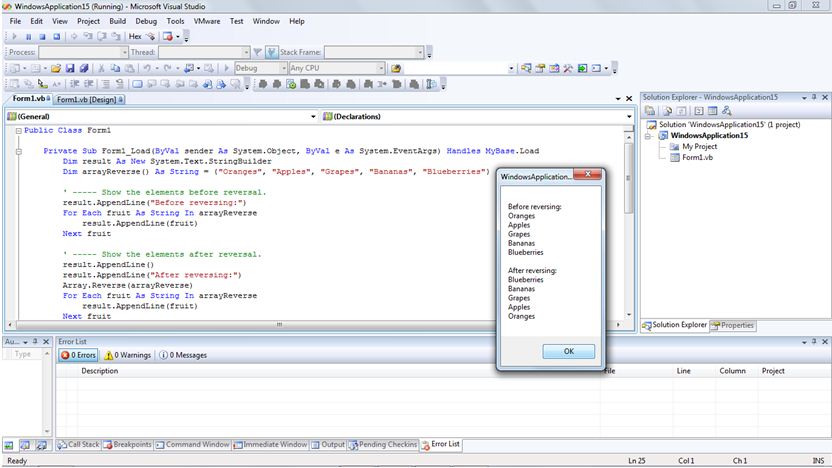Click the Cut scissors icon
Screen dimensions: 832x468
tap(101, 68)
